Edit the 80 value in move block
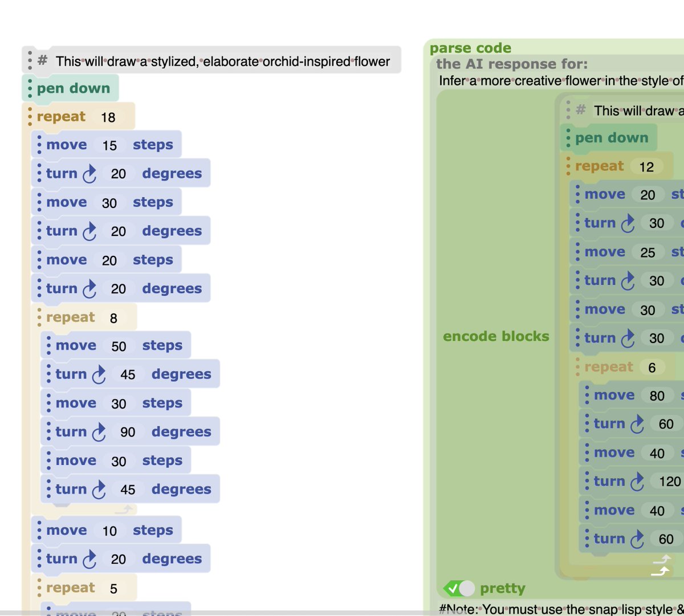Viewport: 684px width, 616px height. pos(657,395)
